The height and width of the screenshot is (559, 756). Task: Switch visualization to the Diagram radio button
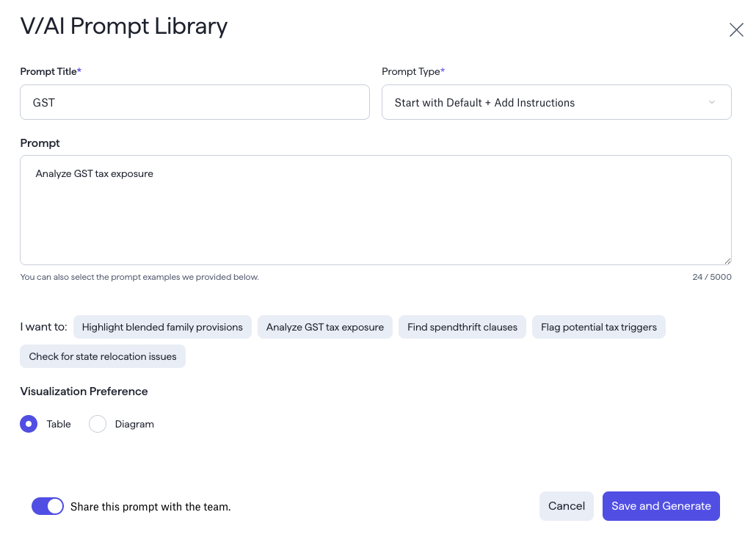coord(98,424)
